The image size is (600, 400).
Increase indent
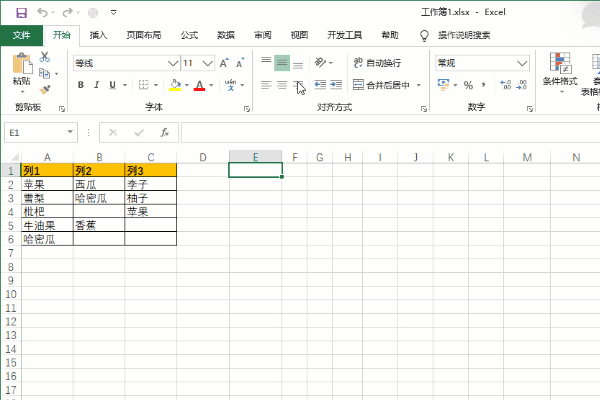tap(336, 85)
